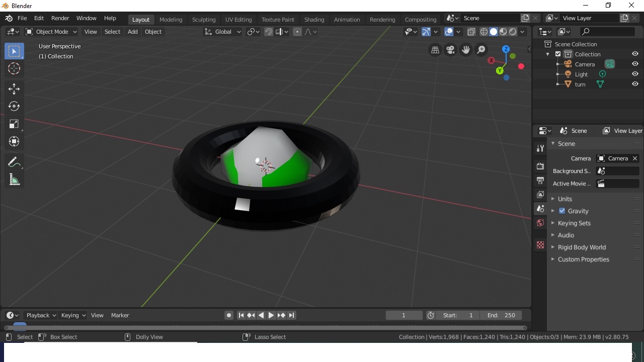Toggle camera view in viewport

[450, 50]
